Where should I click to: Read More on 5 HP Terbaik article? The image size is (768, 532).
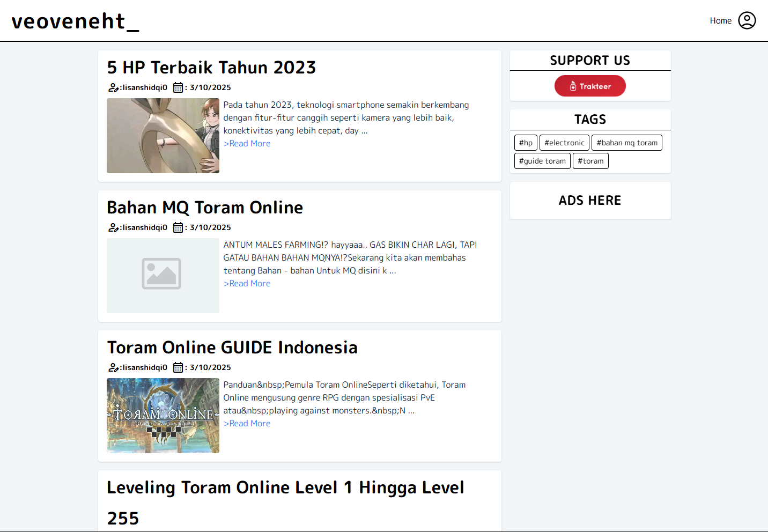coord(247,144)
